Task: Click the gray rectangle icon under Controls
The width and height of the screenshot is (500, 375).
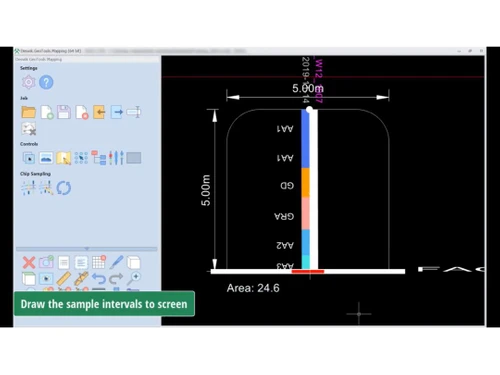Action: coord(134,158)
